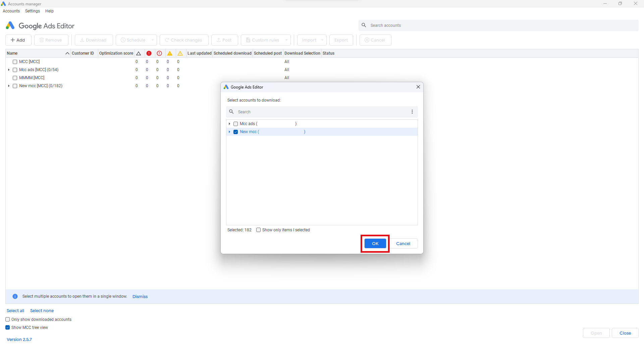Click the Remove toolbar button
The width and height of the screenshot is (644, 346).
pos(51,40)
